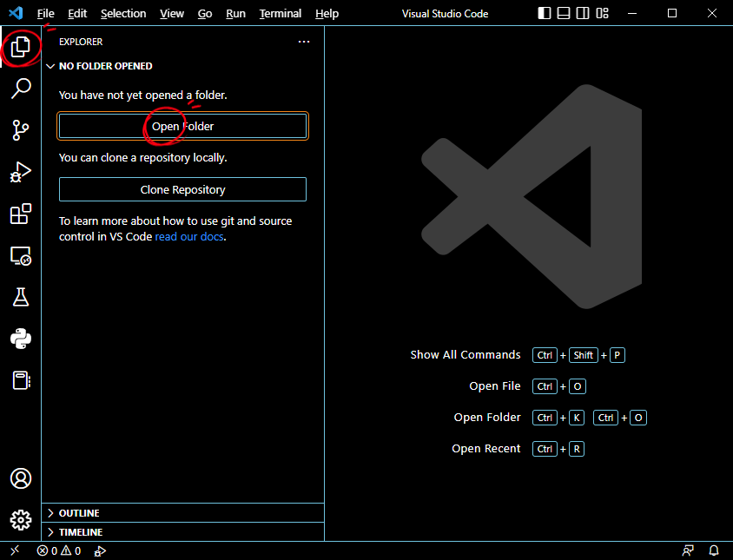Open the Help menu
Viewport: 733px width, 560px height.
(327, 14)
